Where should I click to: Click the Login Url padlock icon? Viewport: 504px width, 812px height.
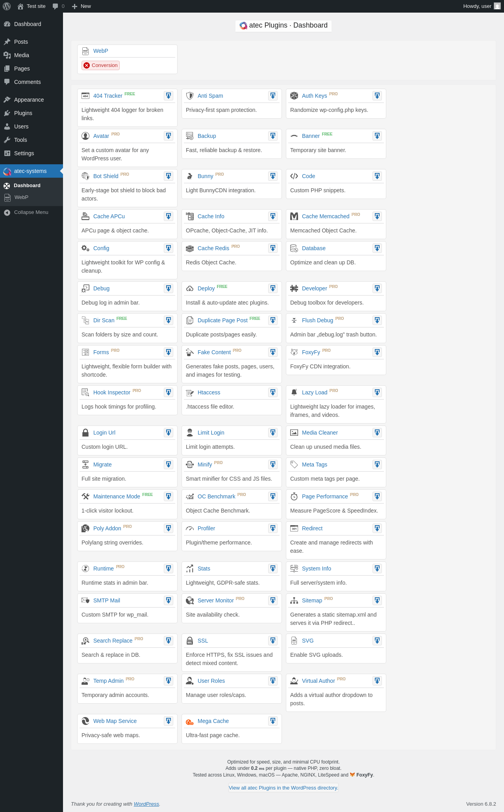(x=85, y=433)
